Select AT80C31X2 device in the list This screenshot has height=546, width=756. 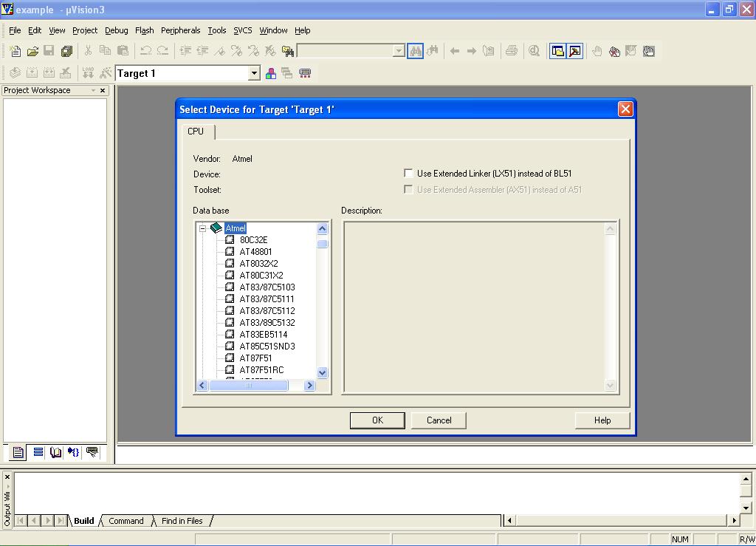tap(261, 276)
